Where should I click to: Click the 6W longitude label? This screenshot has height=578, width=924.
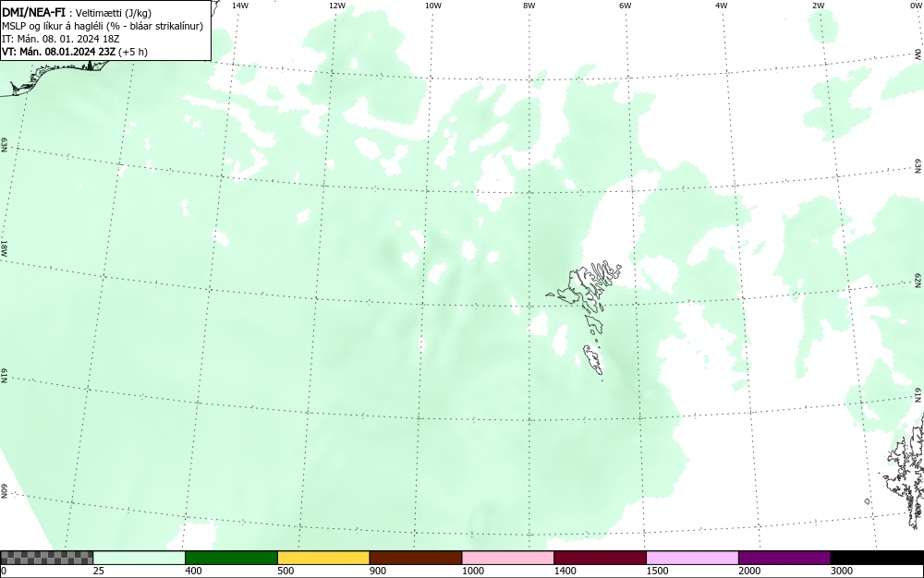(x=626, y=6)
